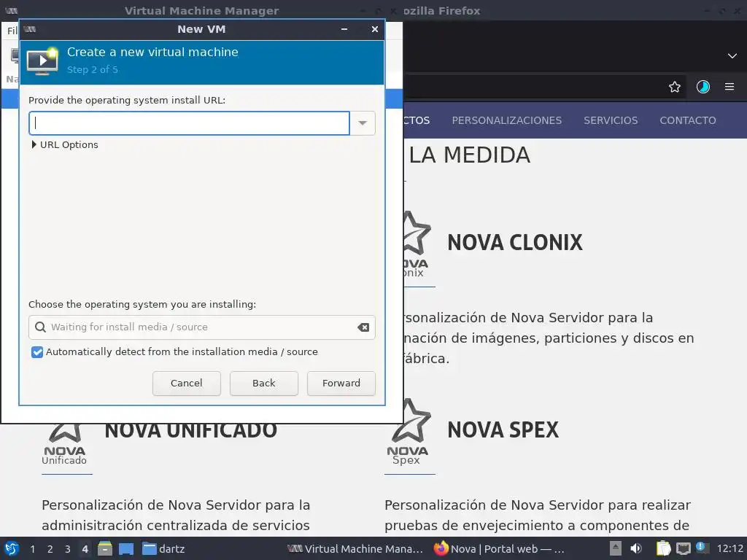Switch to workspace 4 in the panel
The image size is (747, 560).
tap(85, 549)
